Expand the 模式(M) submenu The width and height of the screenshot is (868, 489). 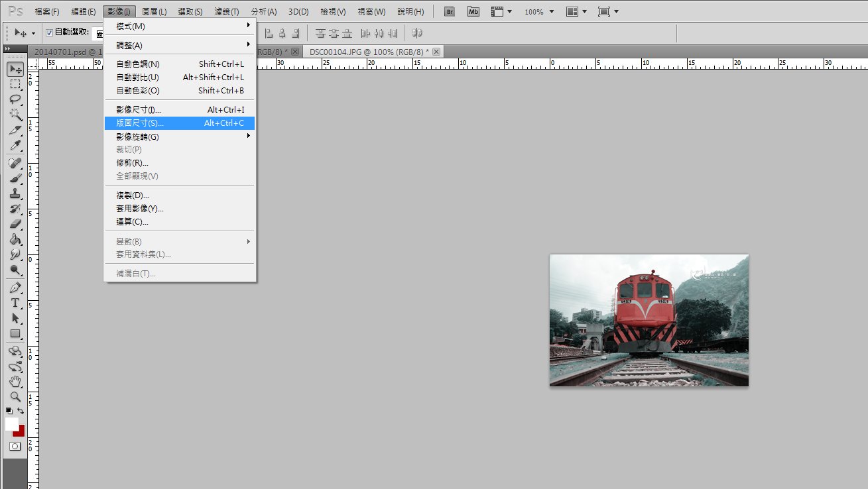[x=179, y=26]
